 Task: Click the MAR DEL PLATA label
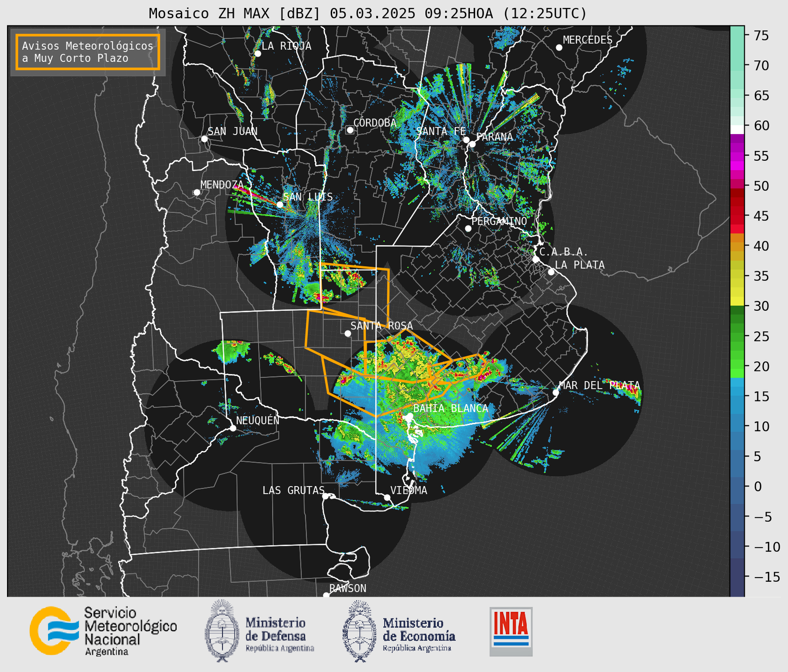coord(599,386)
